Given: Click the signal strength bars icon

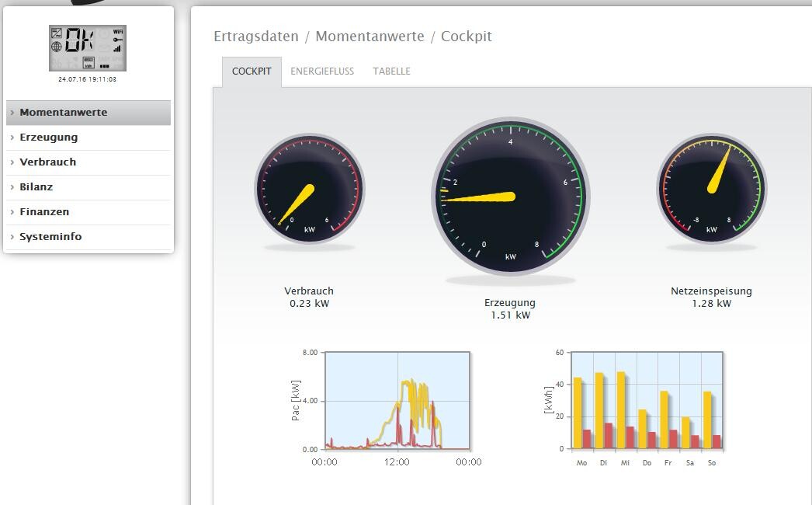Looking at the screenshot, I should click(118, 48).
